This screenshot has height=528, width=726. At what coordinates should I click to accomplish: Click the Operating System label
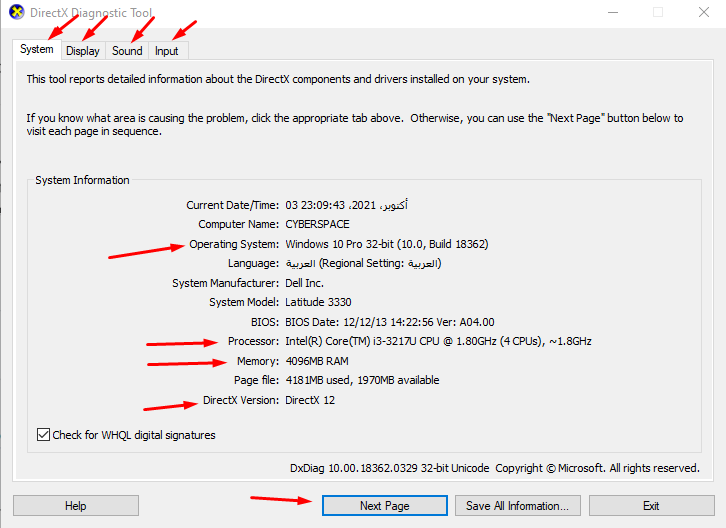[x=234, y=244]
